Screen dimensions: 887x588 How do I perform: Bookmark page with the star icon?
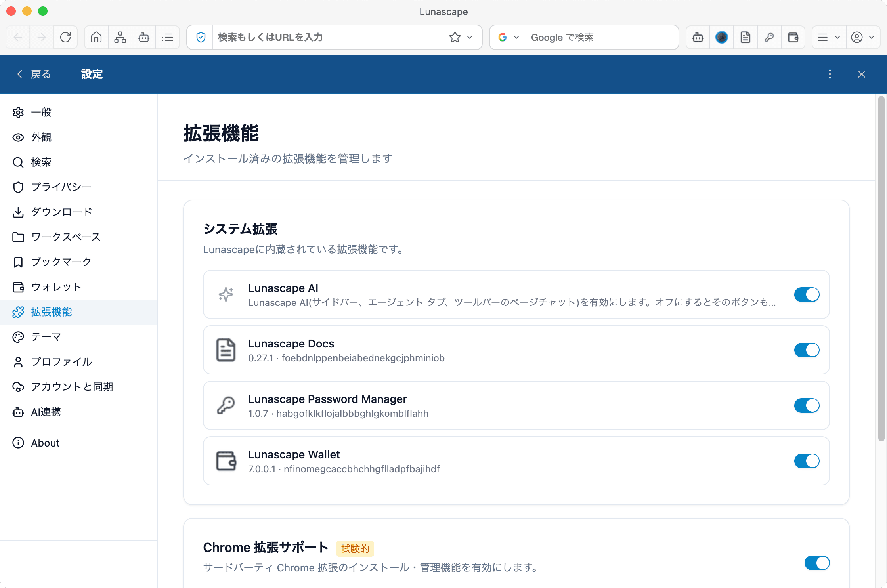(x=455, y=37)
